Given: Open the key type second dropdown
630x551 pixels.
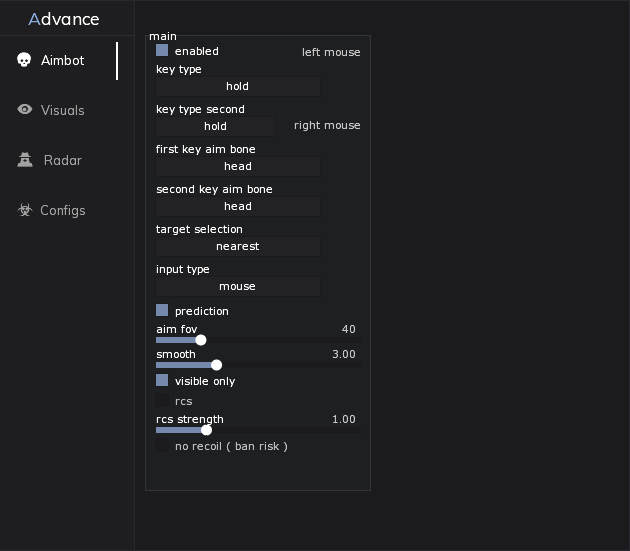Looking at the screenshot, I should click(x=215, y=126).
